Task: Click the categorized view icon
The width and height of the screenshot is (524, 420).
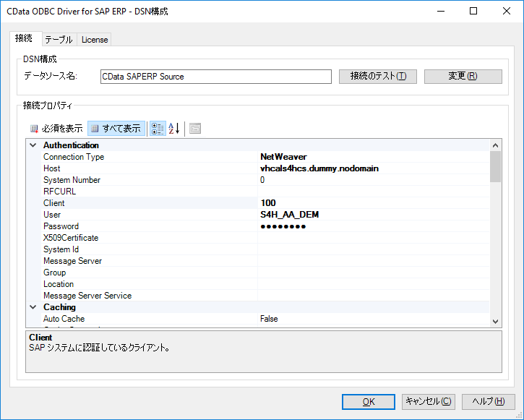Action: [x=158, y=129]
